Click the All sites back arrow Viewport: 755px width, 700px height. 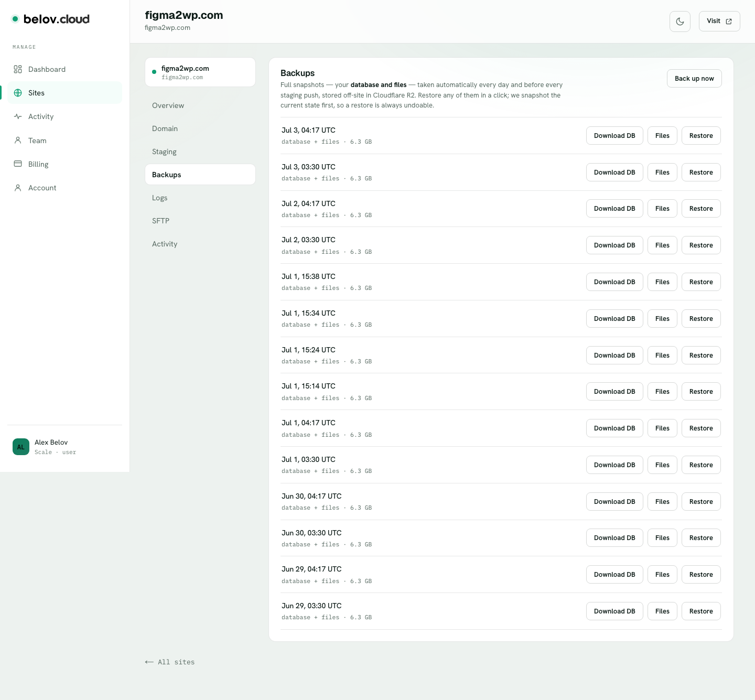(x=149, y=662)
